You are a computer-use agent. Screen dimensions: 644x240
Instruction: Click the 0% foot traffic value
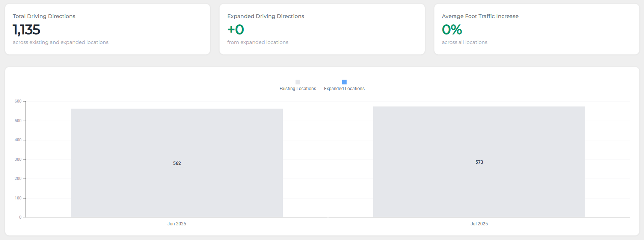click(x=452, y=30)
